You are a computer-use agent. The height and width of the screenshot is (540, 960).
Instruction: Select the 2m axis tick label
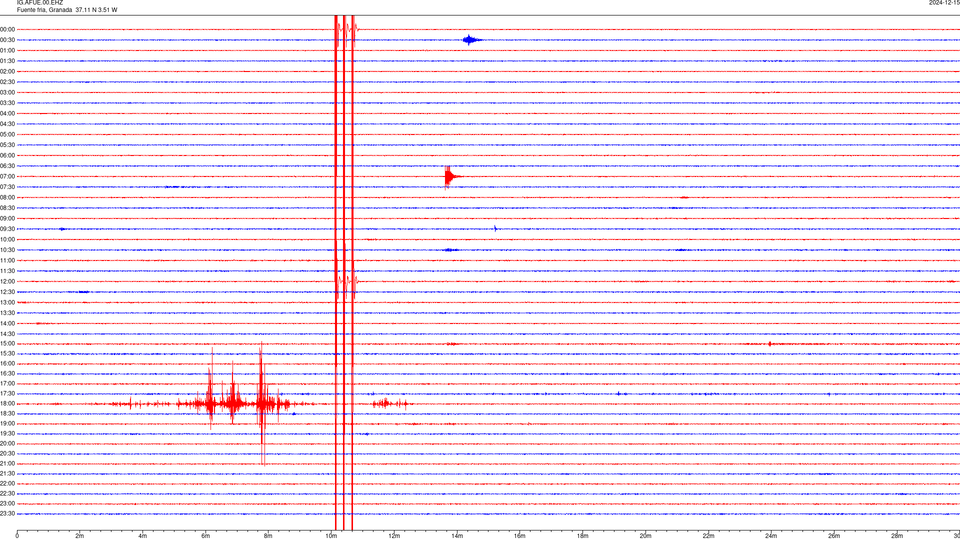pyautogui.click(x=80, y=536)
